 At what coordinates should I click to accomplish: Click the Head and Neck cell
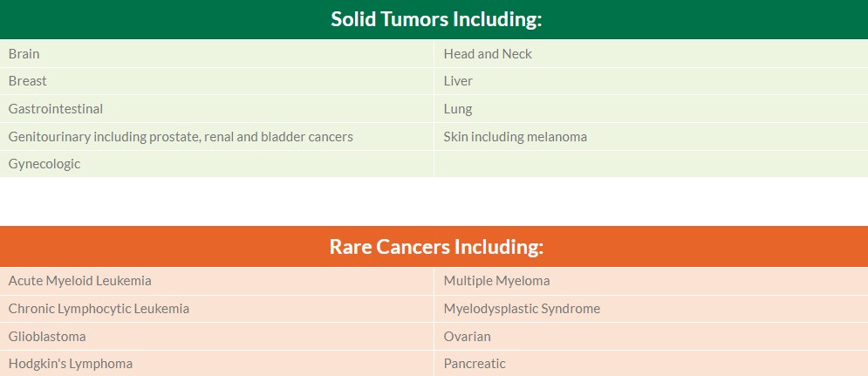pos(488,54)
